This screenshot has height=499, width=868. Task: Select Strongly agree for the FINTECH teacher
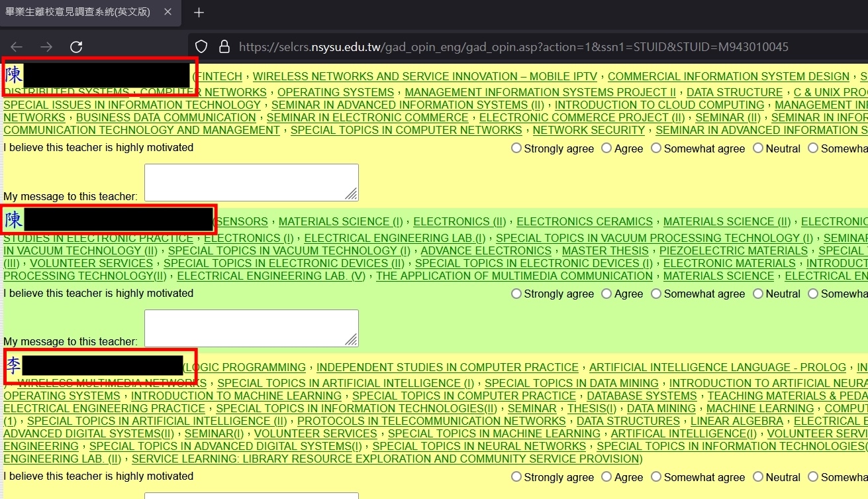tap(516, 148)
